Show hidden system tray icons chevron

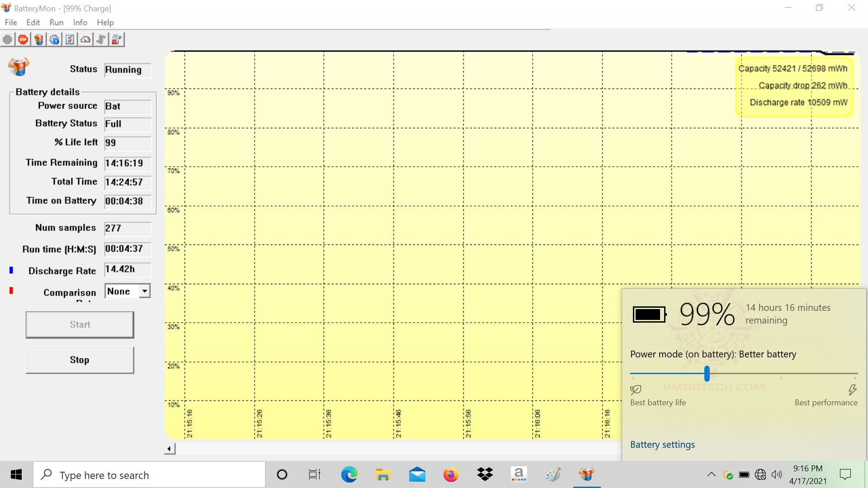(x=711, y=474)
